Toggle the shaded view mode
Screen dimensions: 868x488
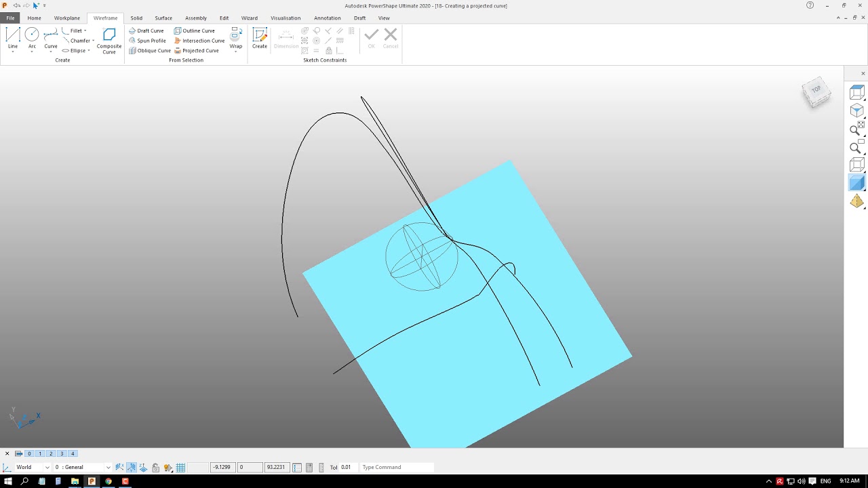[857, 183]
